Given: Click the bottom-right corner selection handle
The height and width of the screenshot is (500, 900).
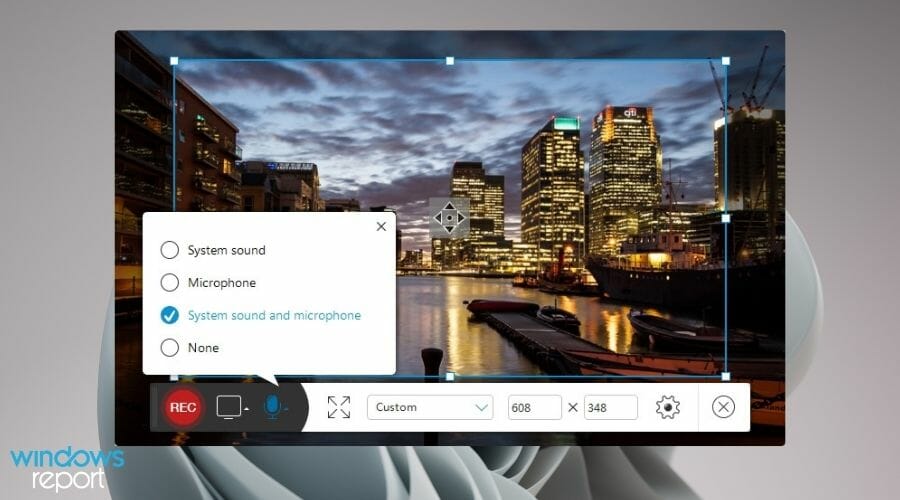Looking at the screenshot, I should coord(726,377).
